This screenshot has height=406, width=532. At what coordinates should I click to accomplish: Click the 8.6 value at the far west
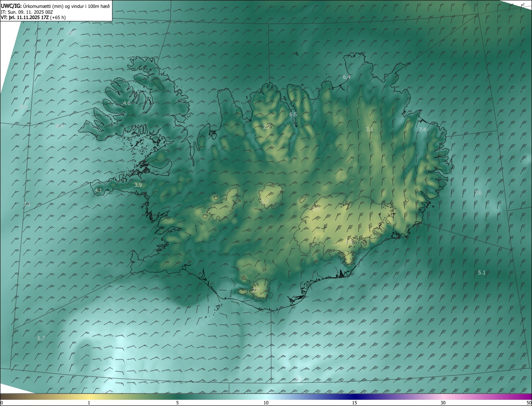point(24,107)
